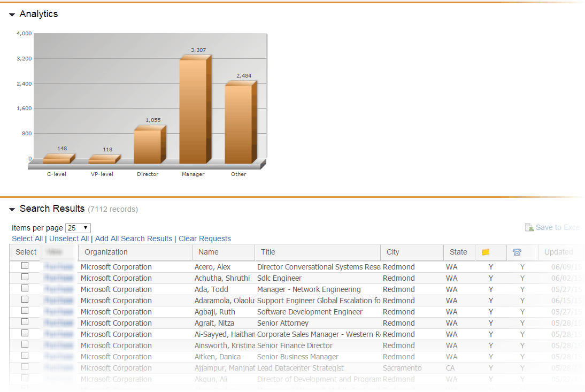The height and width of the screenshot is (392, 585).
Task: Open the Items per page dropdown
Action: pos(78,228)
